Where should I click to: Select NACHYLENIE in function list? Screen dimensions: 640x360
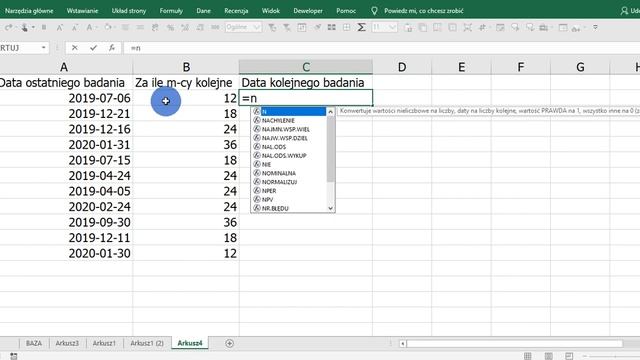289,120
